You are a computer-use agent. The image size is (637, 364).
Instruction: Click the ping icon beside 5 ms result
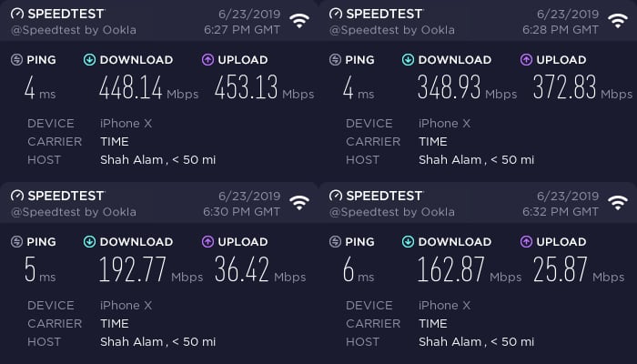point(16,242)
